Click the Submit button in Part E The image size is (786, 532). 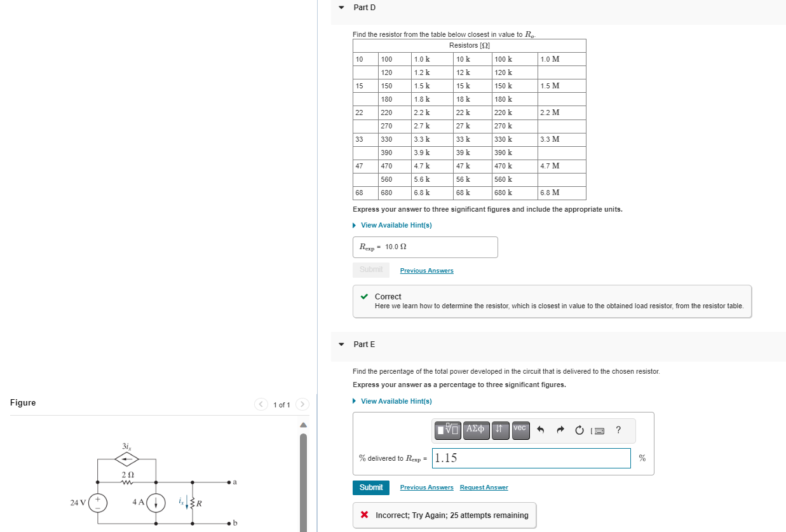[x=370, y=488]
